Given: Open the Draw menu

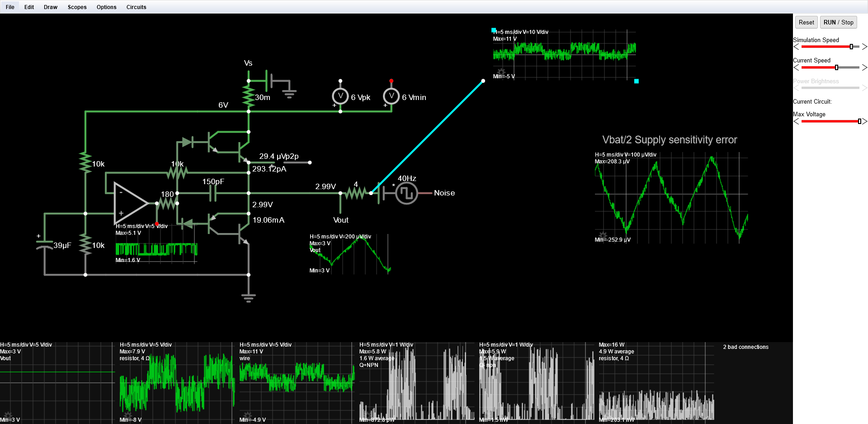Looking at the screenshot, I should pos(51,7).
